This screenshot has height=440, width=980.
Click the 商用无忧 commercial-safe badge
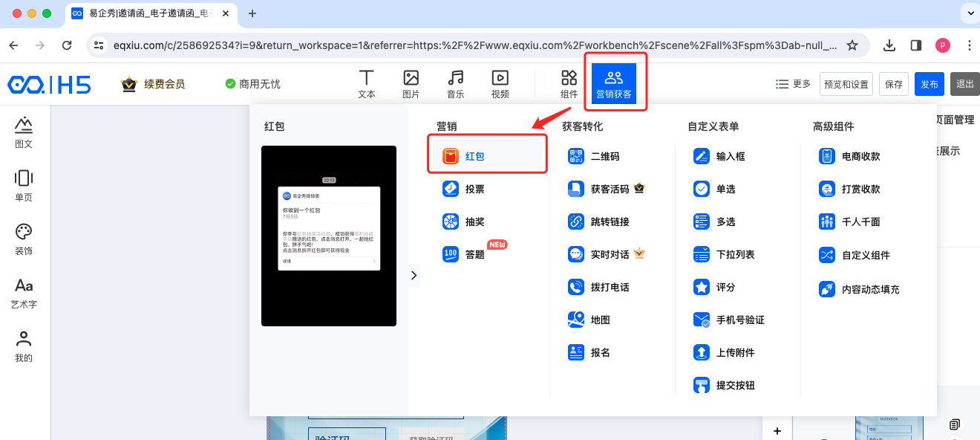pos(252,84)
